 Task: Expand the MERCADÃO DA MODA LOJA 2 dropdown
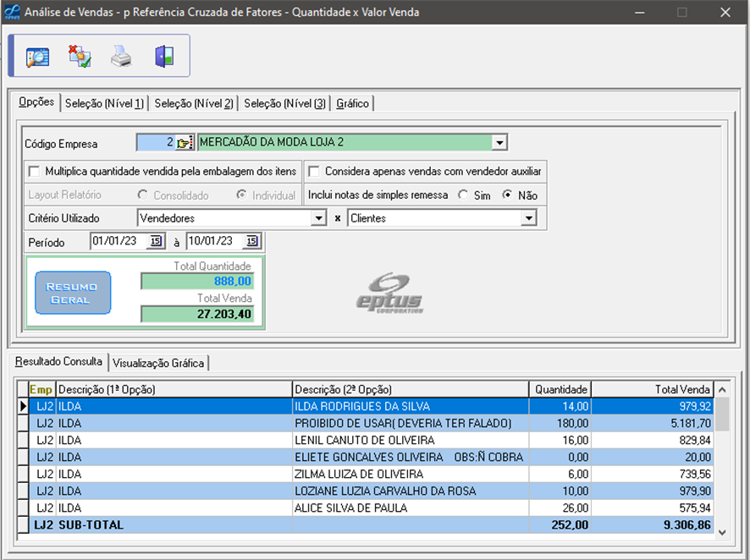coord(499,143)
